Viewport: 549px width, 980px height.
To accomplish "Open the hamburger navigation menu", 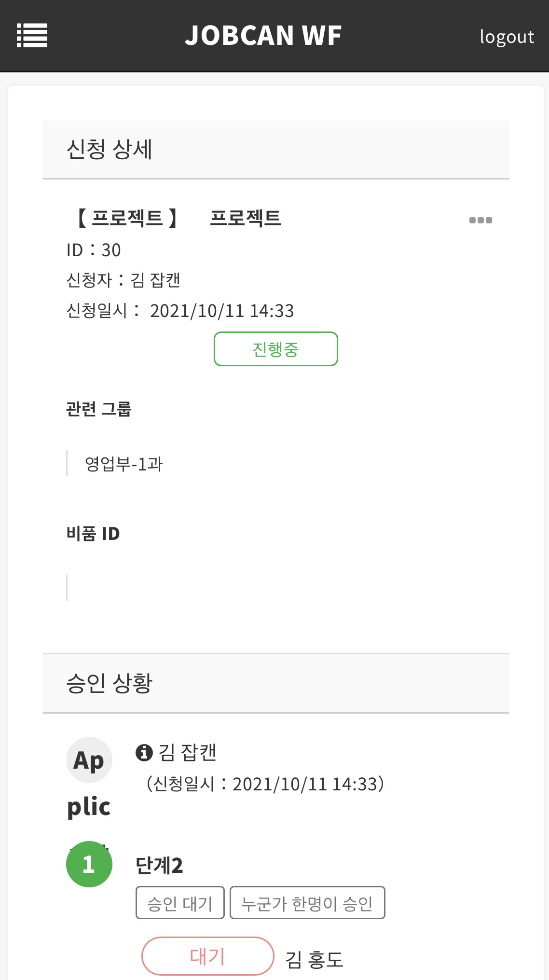I will point(32,36).
